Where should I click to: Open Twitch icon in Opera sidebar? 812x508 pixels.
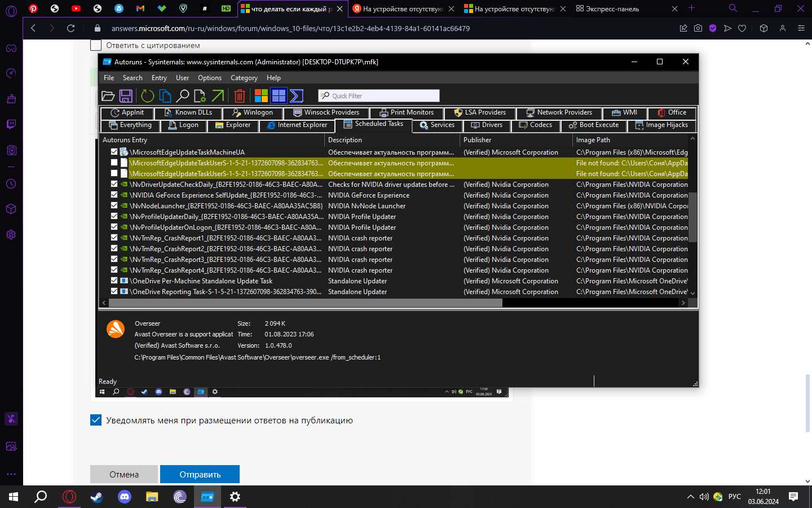tap(11, 124)
